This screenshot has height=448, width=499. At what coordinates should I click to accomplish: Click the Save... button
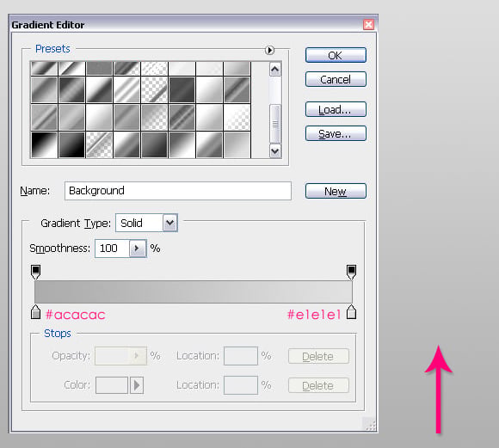point(336,133)
